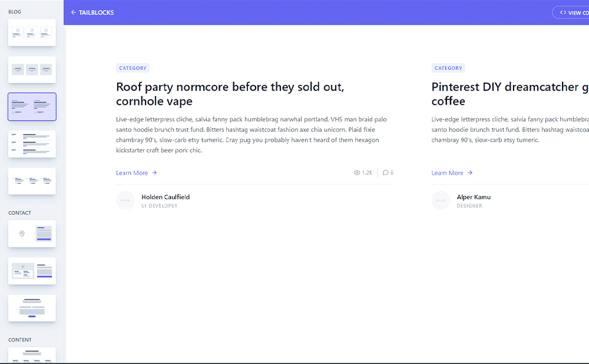Click Holden Caulfield's avatar image
The height and width of the screenshot is (364, 589).
tap(125, 200)
